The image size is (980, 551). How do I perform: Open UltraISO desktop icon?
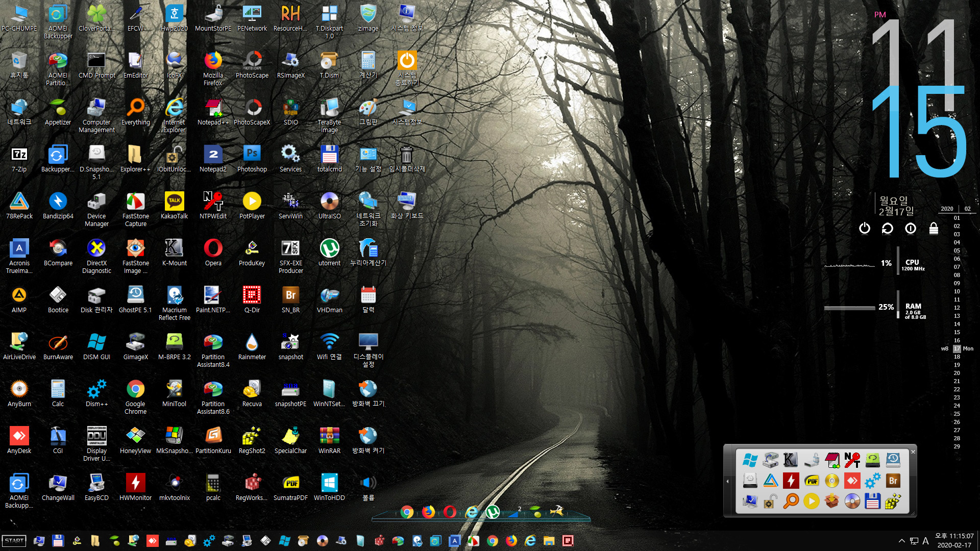[x=329, y=206]
